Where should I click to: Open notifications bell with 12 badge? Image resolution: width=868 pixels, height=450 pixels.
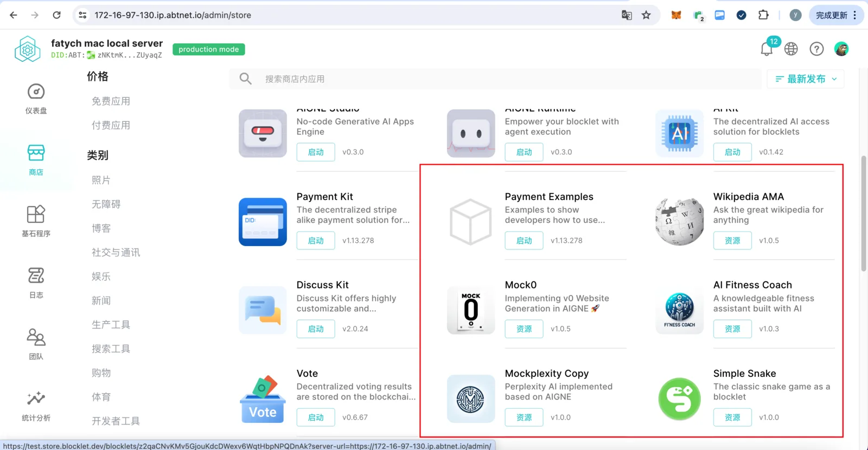point(767,48)
